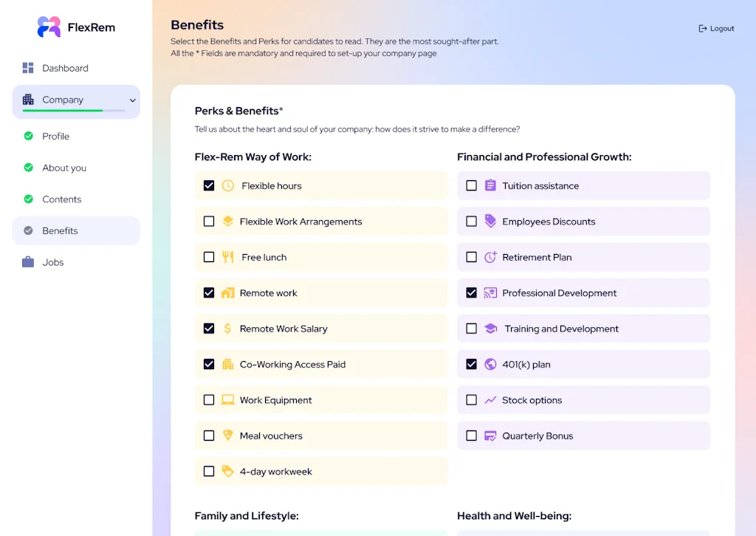Open the Profile page in sidebar
756x536 pixels.
(x=55, y=136)
